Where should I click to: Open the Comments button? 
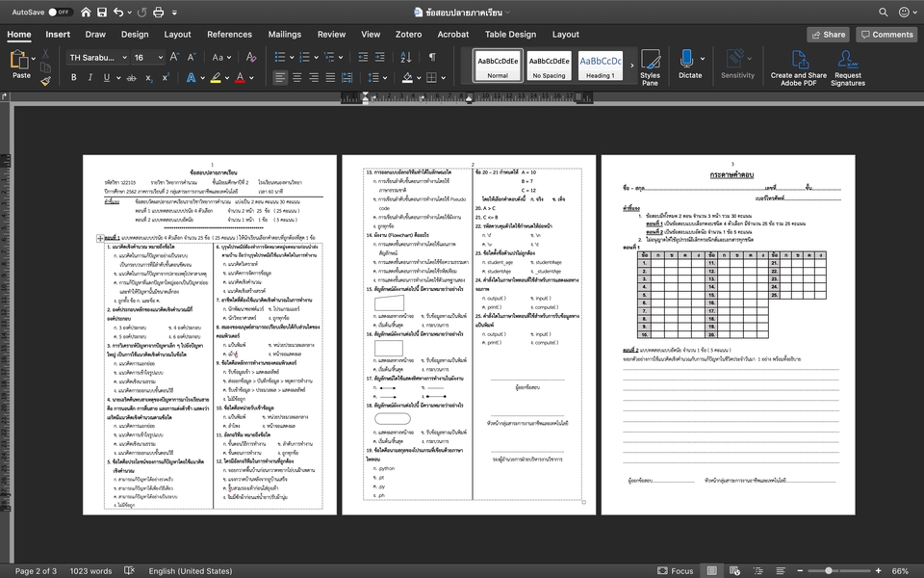(x=886, y=35)
